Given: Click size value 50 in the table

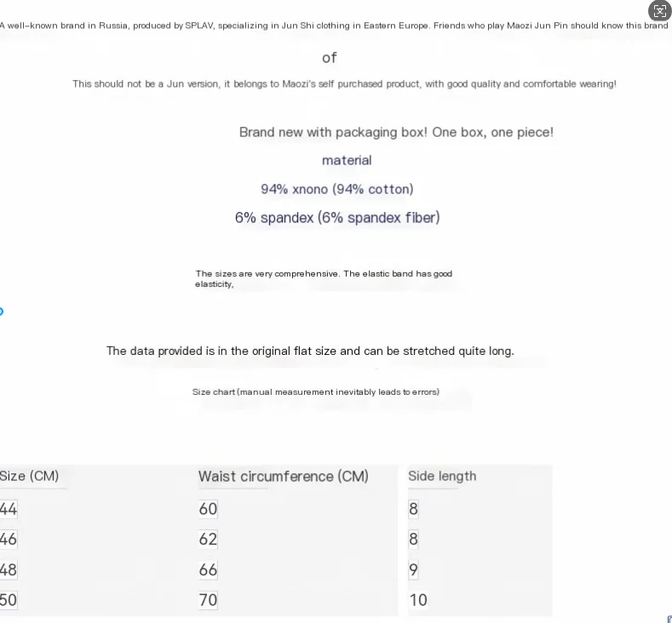Looking at the screenshot, I should point(9,599).
